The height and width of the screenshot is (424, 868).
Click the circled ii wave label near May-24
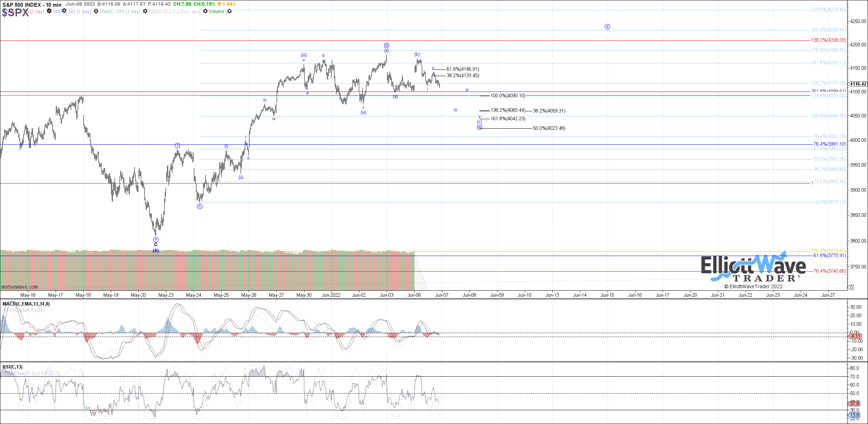(200, 207)
